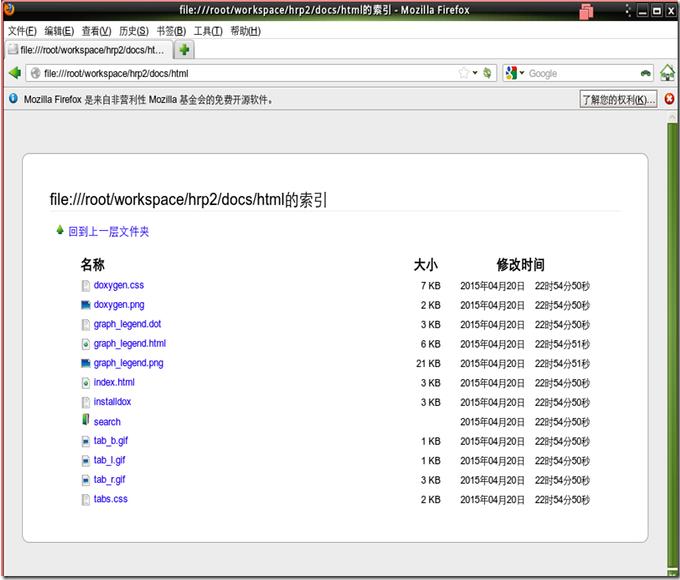680x580 pixels.
Task: Reload the page with the refresh icon
Action: 487,73
